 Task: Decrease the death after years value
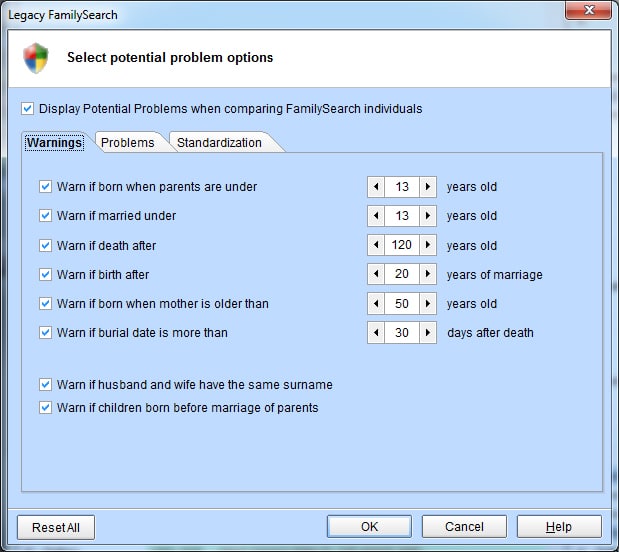pyautogui.click(x=376, y=245)
